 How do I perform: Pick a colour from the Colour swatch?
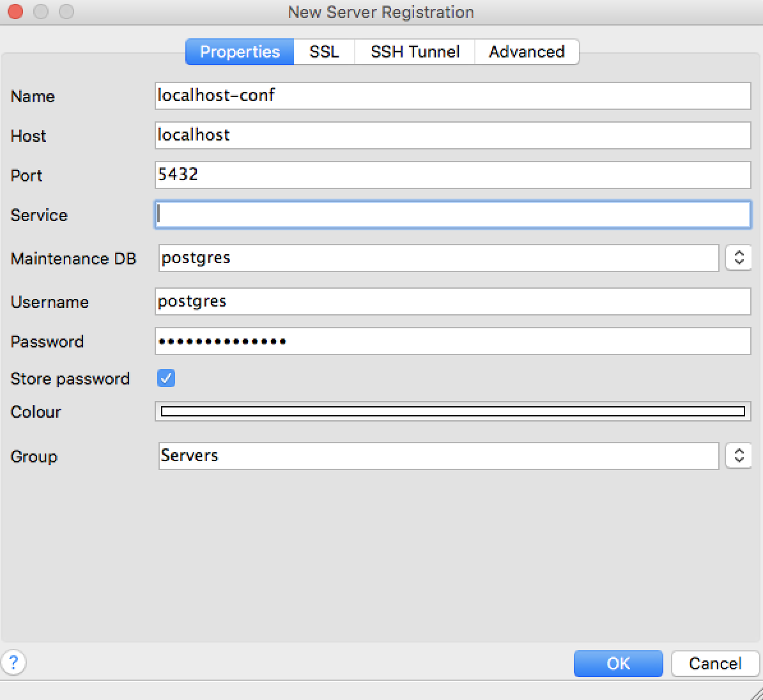[452, 412]
